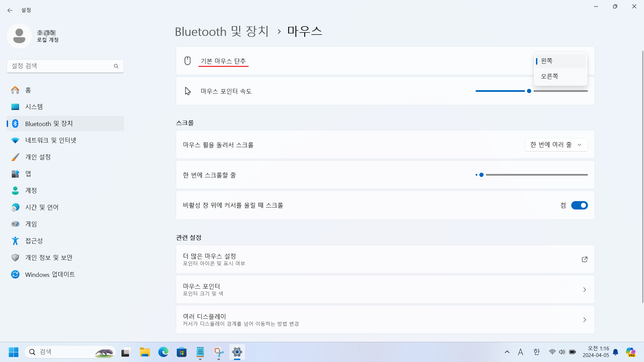Click the Settings gear icon in taskbar
644x362 pixels.
coord(237,352)
